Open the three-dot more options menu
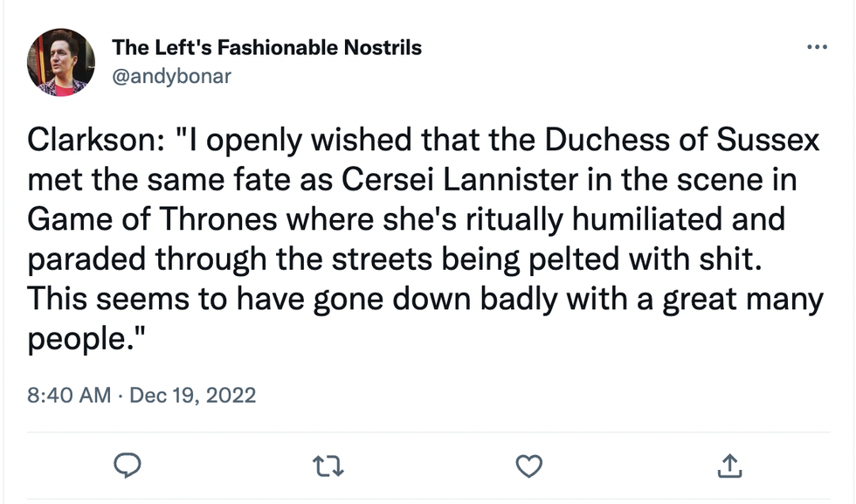 (x=817, y=47)
